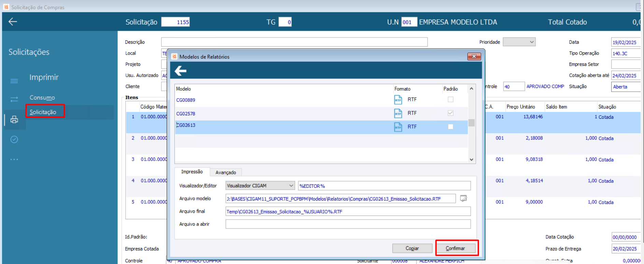Viewport: 644px width, 264px height.
Task: Click the check-circle icon in the sidebar
Action: pyautogui.click(x=14, y=139)
